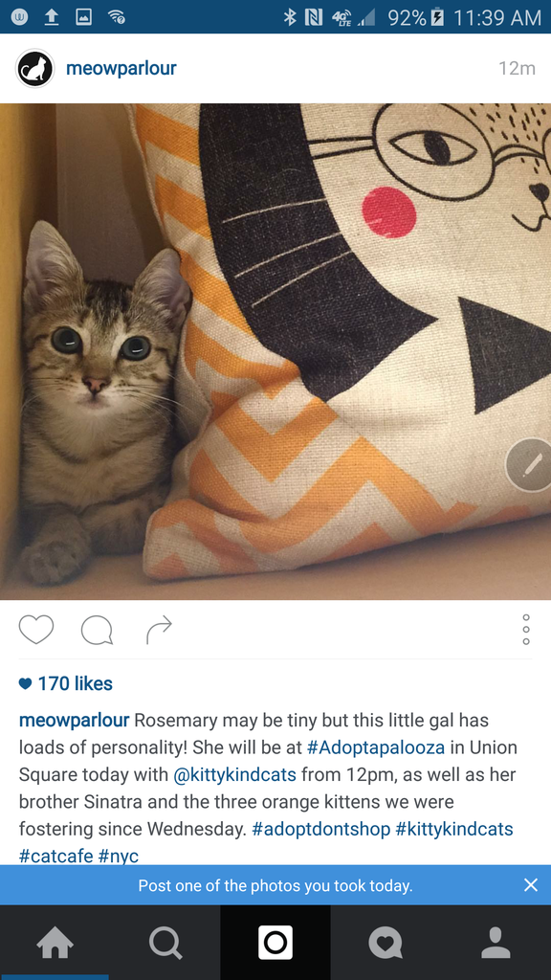Open the Activity heart bubble tab
Screen dimensions: 551x980
[x=386, y=943]
